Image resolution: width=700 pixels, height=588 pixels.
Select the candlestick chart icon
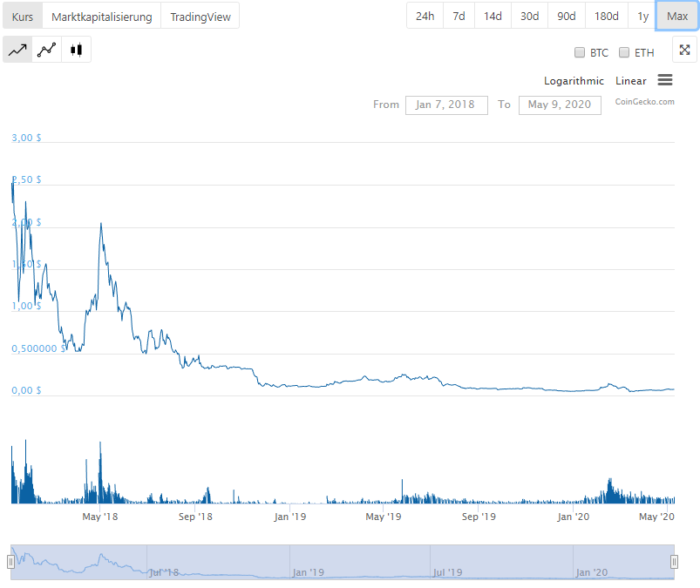pos(76,51)
